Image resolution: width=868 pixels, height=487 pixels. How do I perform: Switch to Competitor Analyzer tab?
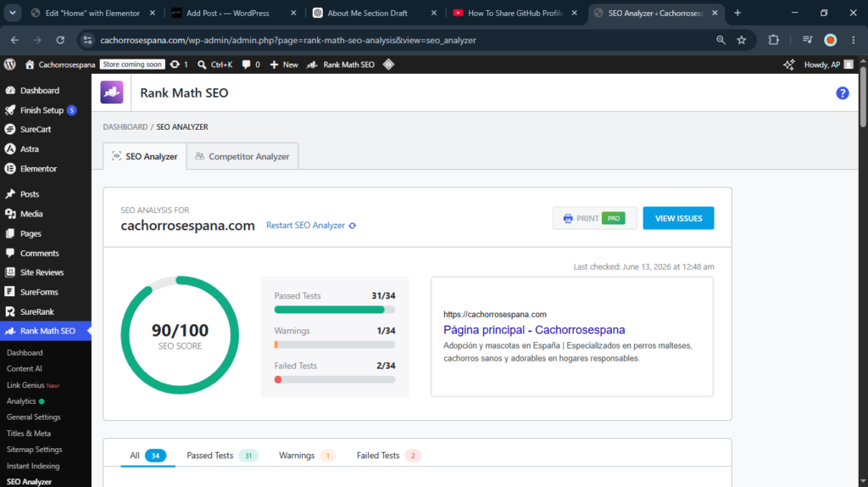[x=242, y=156]
